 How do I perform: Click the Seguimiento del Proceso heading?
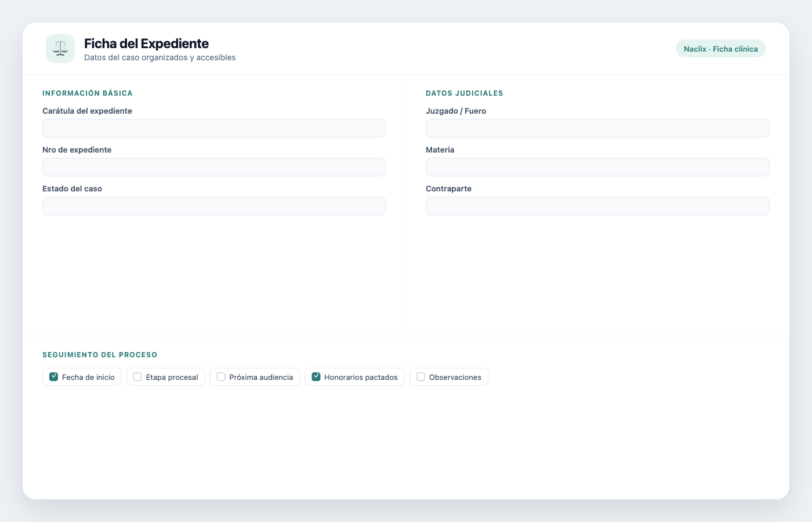click(x=100, y=355)
